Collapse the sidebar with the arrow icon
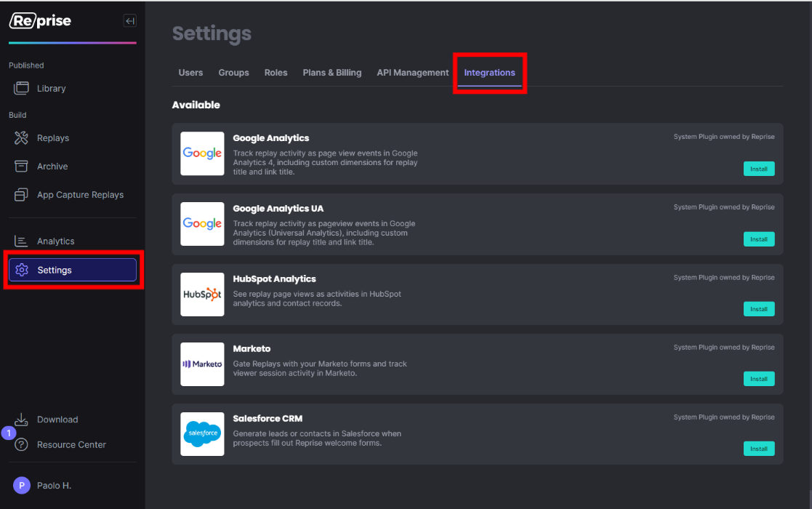 click(x=129, y=20)
